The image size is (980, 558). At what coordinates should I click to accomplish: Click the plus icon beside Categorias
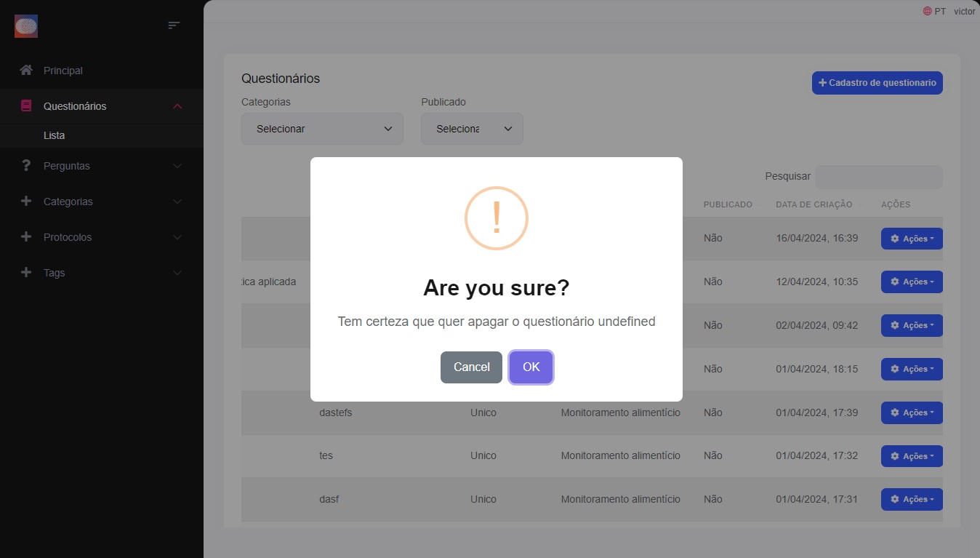(26, 202)
